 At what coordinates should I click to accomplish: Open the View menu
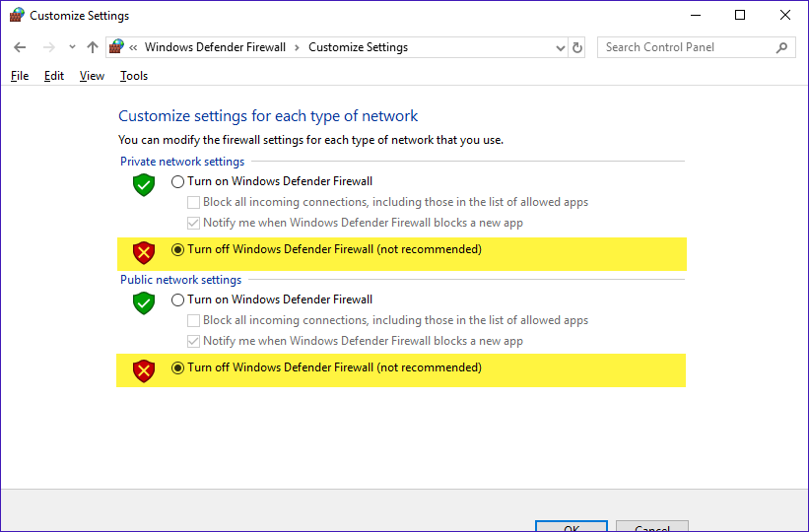click(92, 76)
